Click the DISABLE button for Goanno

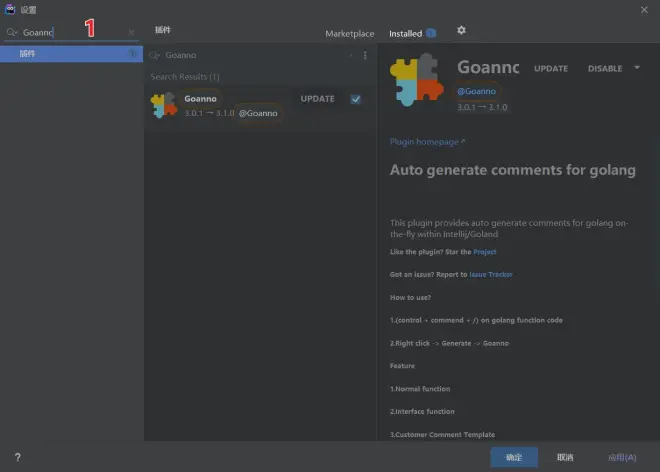pyautogui.click(x=605, y=69)
